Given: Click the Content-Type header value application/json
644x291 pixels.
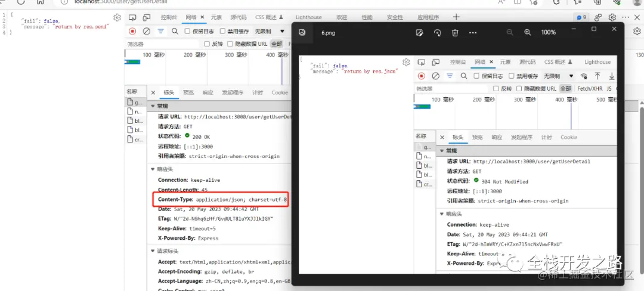Looking at the screenshot, I should (241, 200).
